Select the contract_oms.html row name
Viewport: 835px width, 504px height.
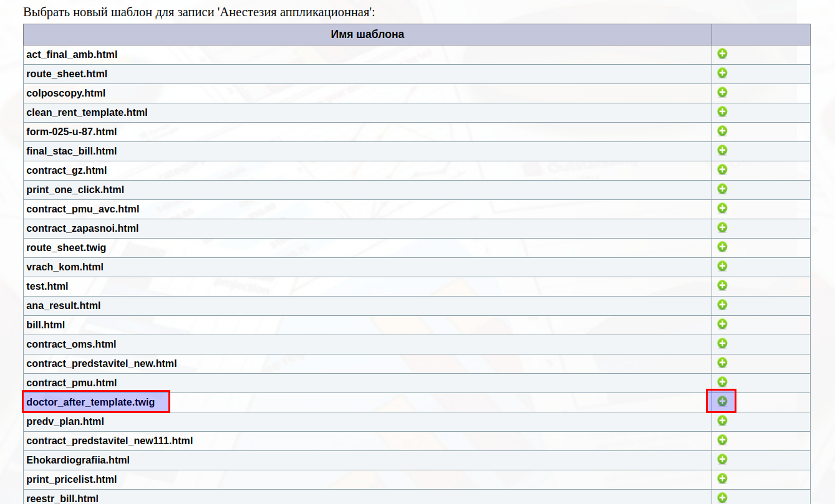[71, 345]
